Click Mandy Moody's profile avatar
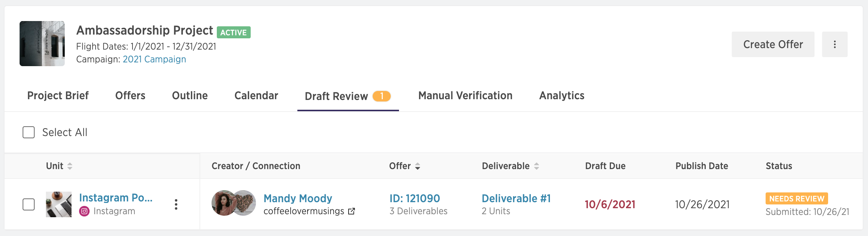The image size is (868, 236). tap(224, 203)
